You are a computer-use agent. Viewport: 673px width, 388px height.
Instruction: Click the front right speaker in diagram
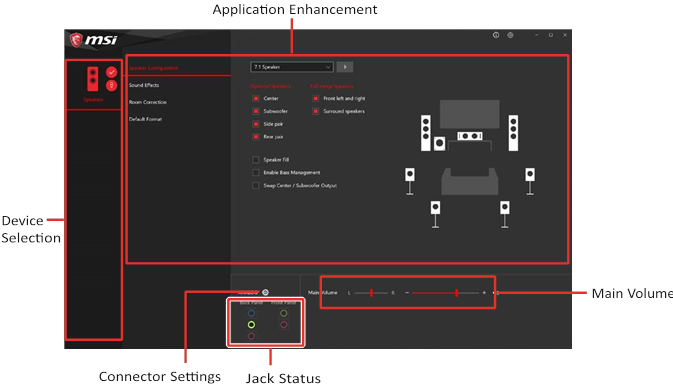pyautogui.click(x=513, y=133)
